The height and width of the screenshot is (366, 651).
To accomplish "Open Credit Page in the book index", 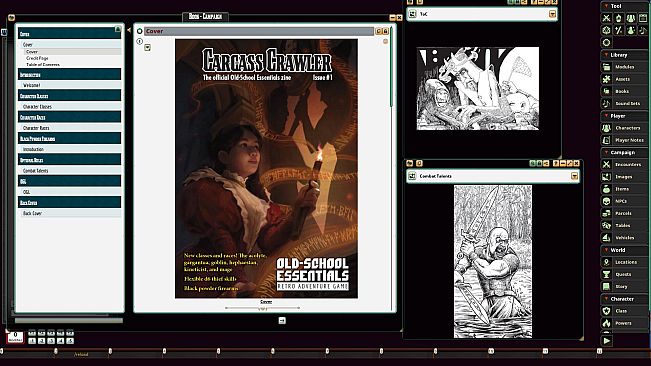I will click(37, 59).
